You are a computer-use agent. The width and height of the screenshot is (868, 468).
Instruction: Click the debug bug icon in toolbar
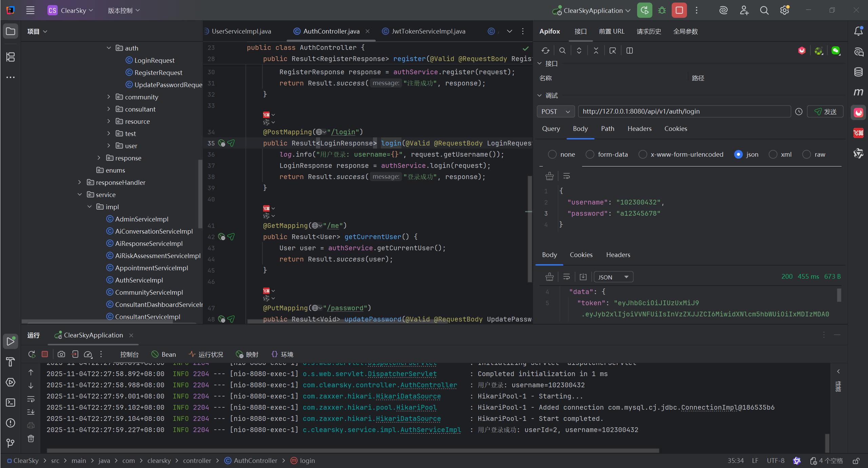[662, 11]
